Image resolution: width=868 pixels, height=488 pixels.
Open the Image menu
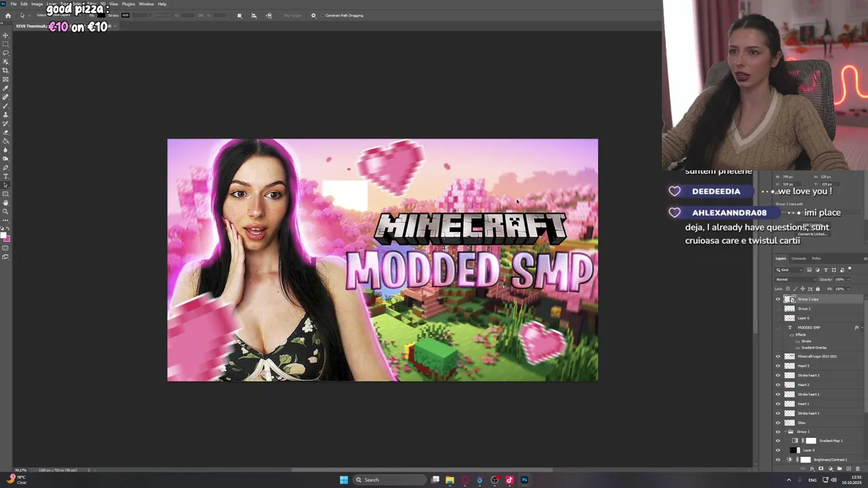(37, 4)
